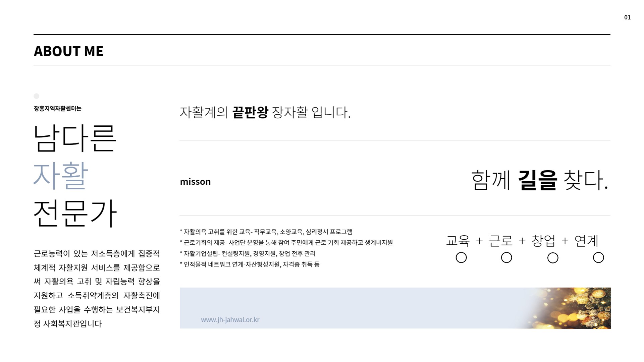Click the blue-grey 자활 large text
The width and height of the screenshot is (644, 362).
tap(61, 176)
